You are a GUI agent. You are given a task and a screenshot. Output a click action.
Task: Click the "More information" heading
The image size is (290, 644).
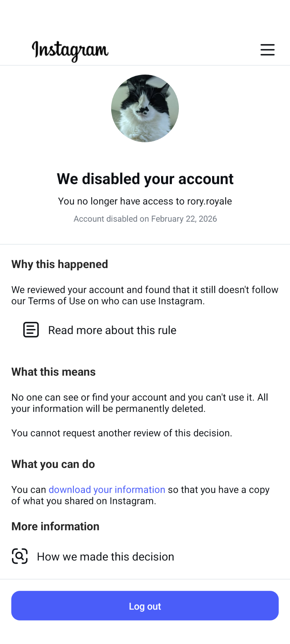point(55,527)
